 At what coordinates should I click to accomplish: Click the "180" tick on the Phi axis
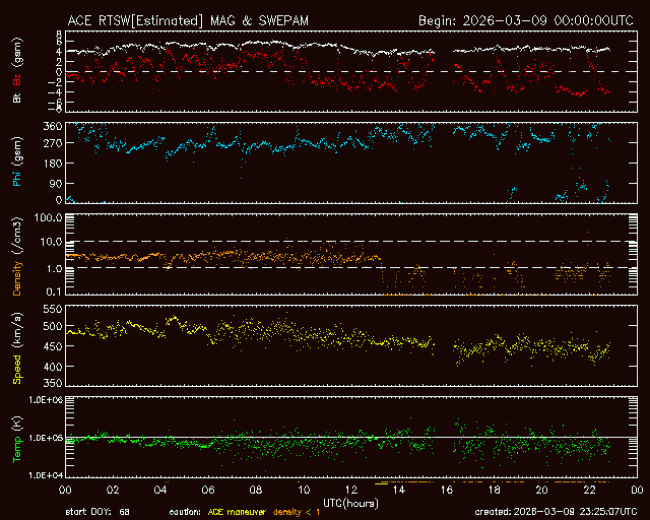[53, 163]
